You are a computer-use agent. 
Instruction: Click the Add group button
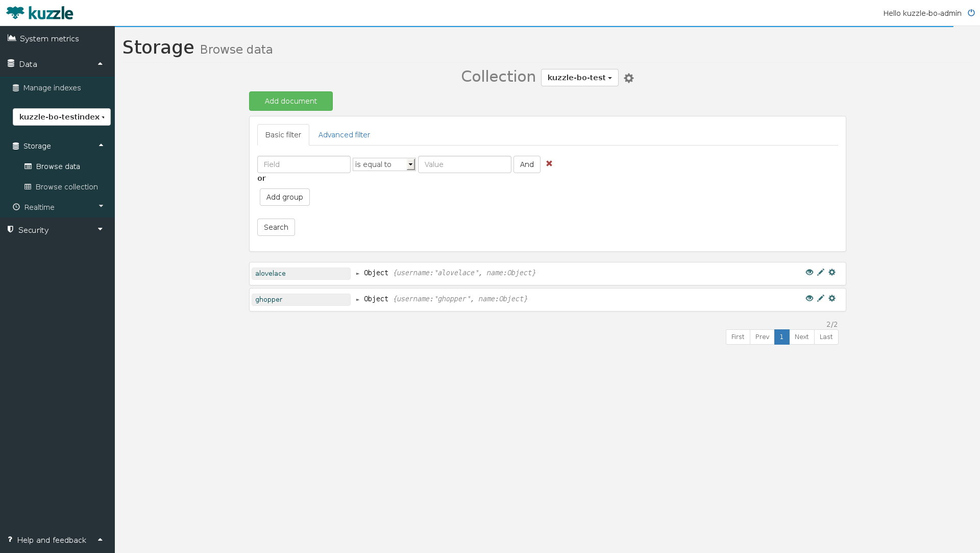[285, 197]
